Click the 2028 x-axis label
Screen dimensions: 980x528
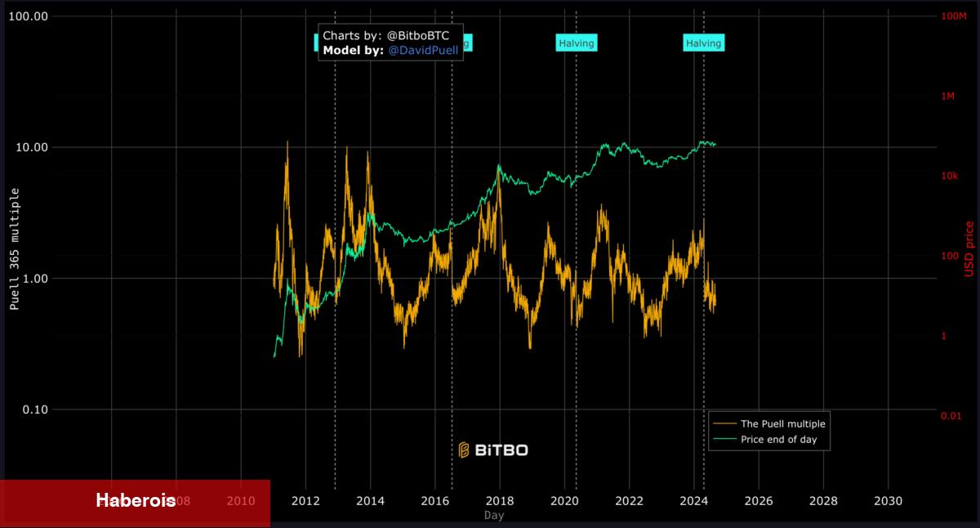823,500
